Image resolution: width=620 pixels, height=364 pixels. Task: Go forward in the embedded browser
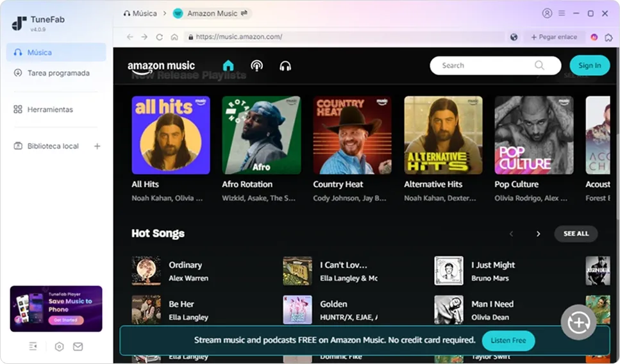click(x=144, y=37)
